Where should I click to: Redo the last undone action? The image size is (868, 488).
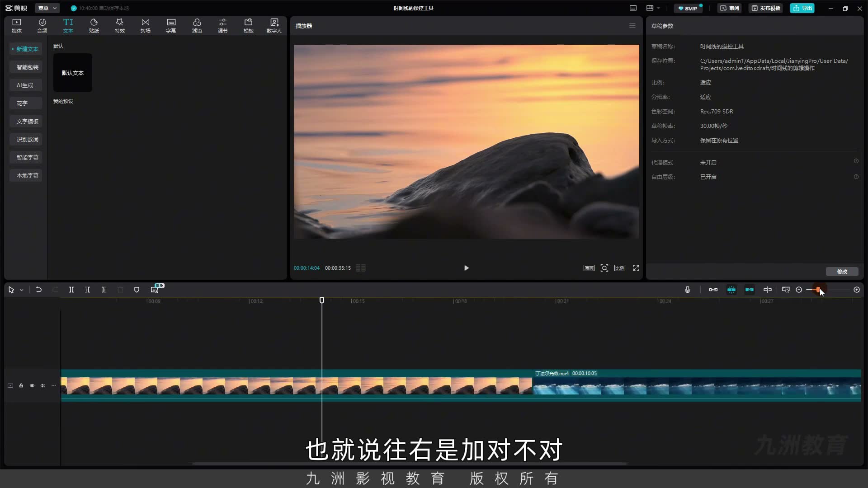[55, 290]
